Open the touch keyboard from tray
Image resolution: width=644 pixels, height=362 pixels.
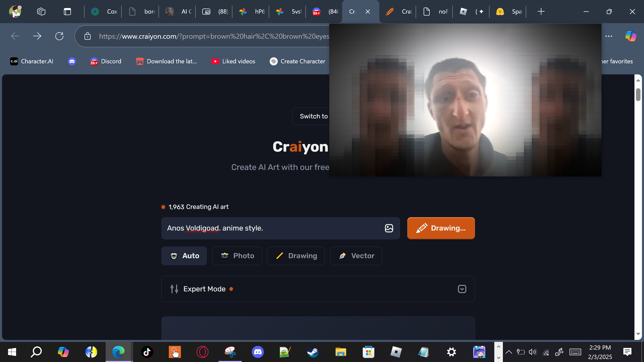point(575,352)
